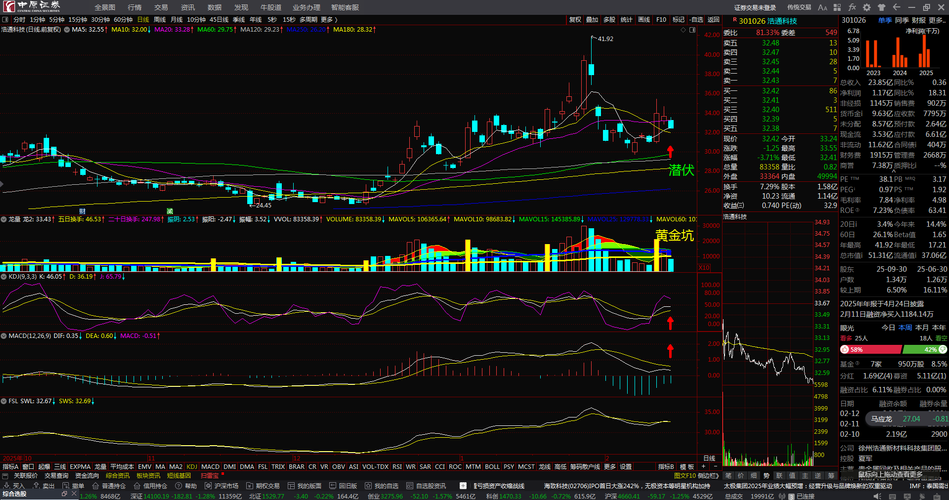
Task: Select the 财报 financial tab
Action: click(918, 20)
